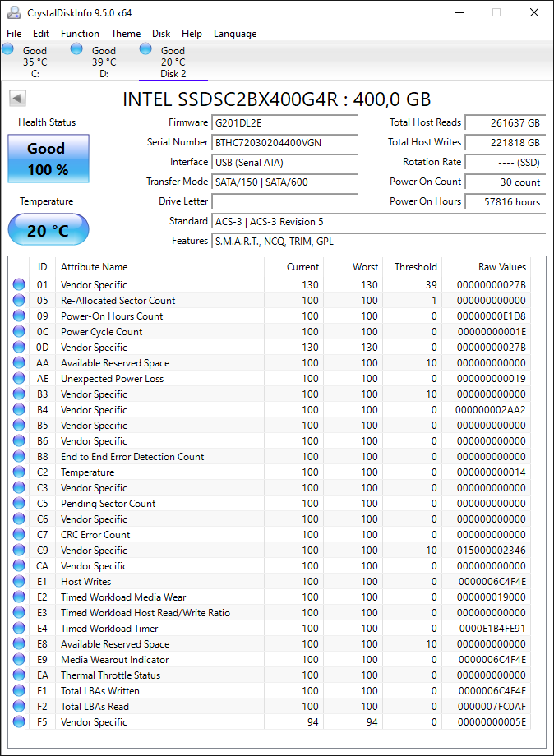Click the status icon for Timed Workload Media Wear
This screenshot has height=756, width=554.
(x=19, y=597)
